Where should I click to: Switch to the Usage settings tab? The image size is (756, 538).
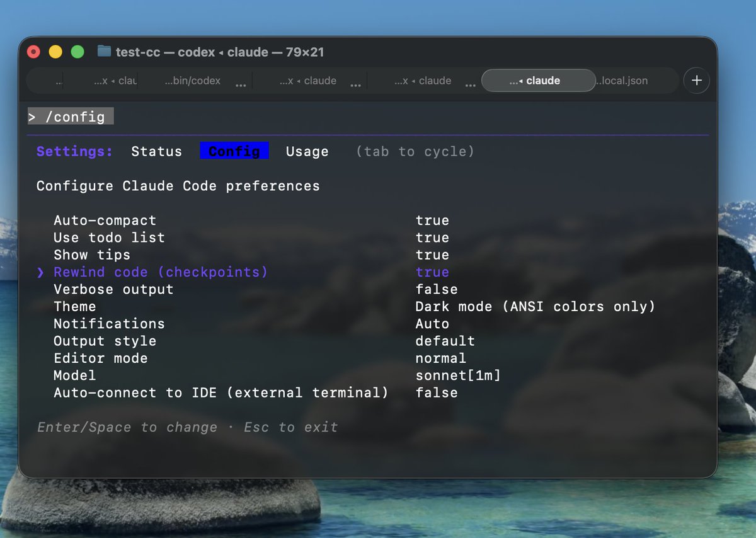(307, 151)
